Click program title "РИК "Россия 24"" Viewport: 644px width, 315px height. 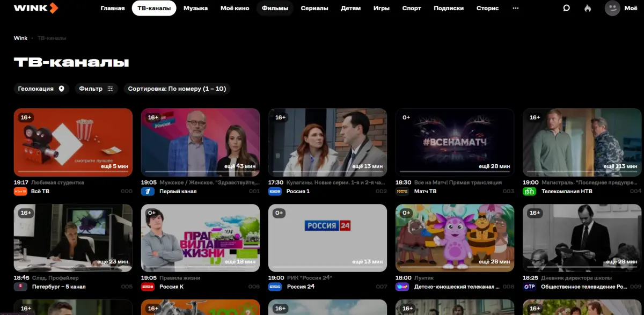(x=310, y=278)
